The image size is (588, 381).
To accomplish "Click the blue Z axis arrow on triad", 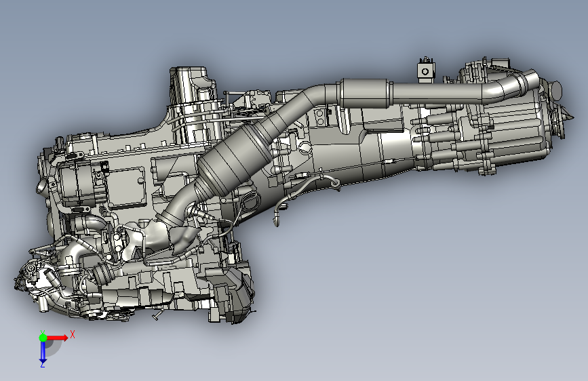I will coord(43,353).
